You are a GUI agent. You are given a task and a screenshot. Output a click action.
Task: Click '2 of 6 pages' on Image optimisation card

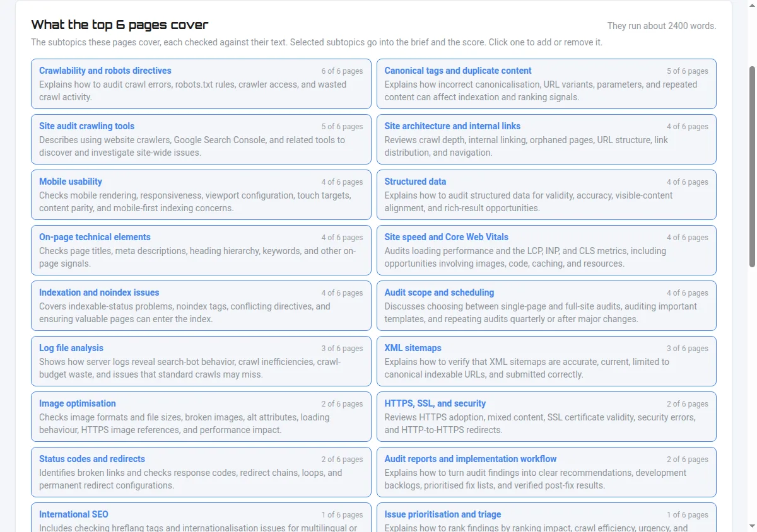[x=342, y=404]
